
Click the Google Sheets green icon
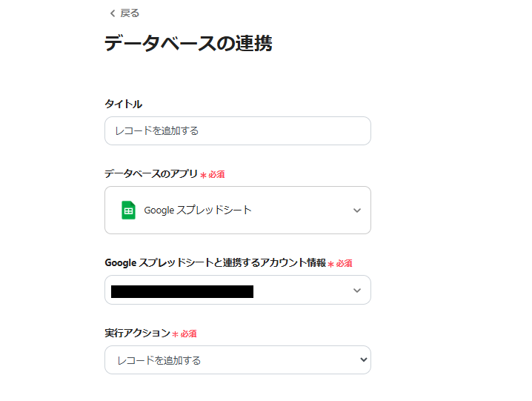coord(129,210)
